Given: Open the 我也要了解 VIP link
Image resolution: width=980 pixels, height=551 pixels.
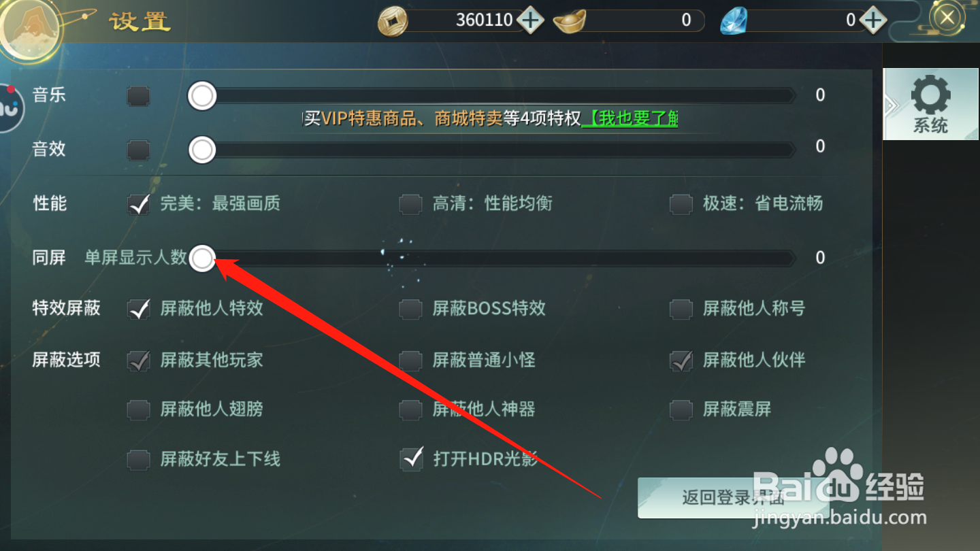Looking at the screenshot, I should click(630, 118).
